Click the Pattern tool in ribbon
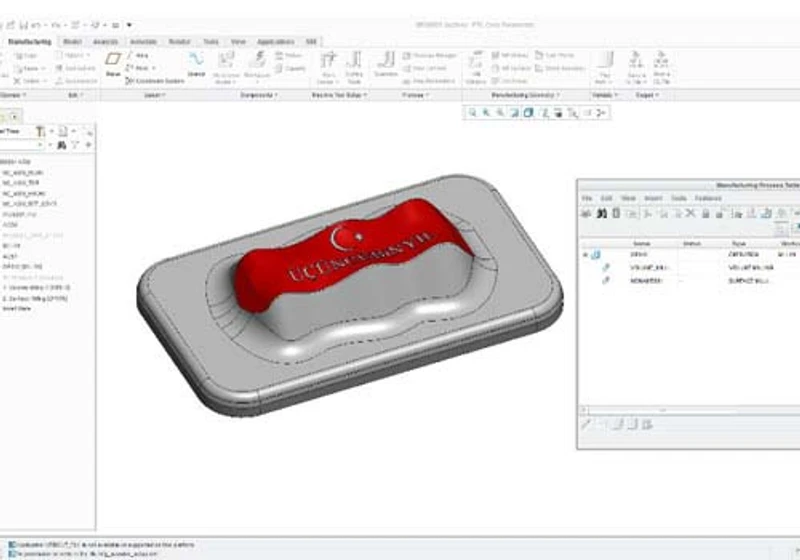This screenshot has width=800, height=560. pos(73,55)
